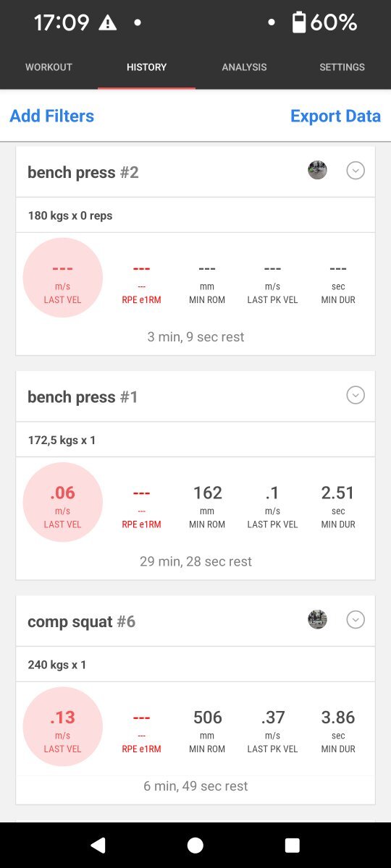Open video thumbnail on bench press #2
The width and height of the screenshot is (391, 868).
coord(317,171)
